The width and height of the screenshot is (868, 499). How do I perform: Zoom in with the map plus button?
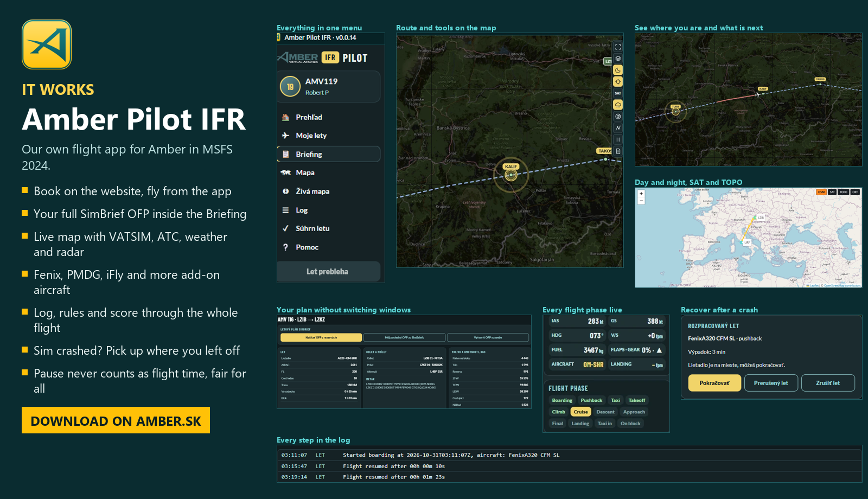[x=641, y=194]
